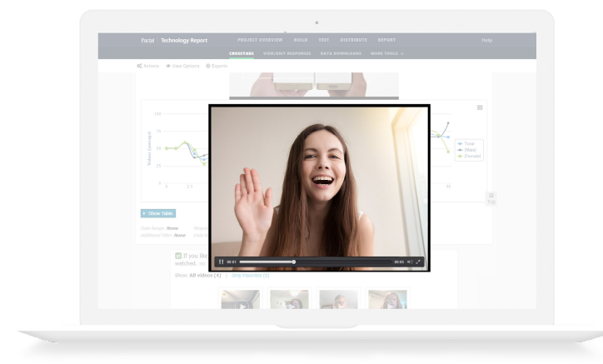Open Actions gear menu
The image size is (603, 364).
click(147, 66)
